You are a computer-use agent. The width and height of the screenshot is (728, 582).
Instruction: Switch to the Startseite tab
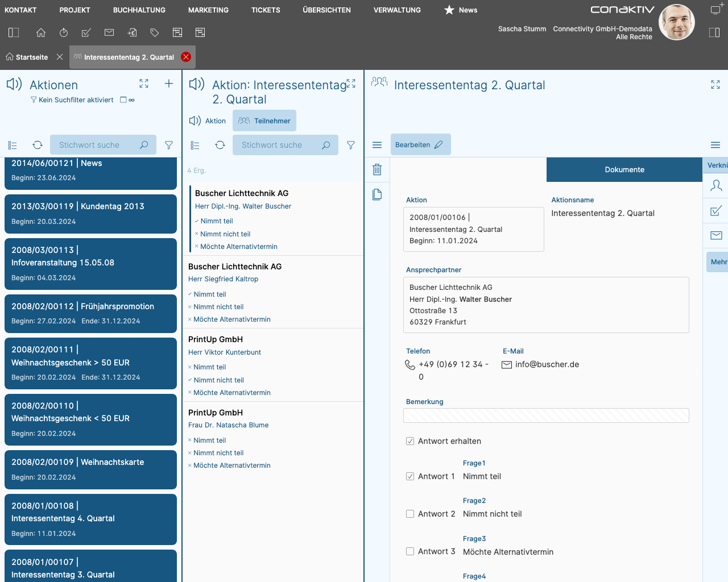tap(27, 57)
